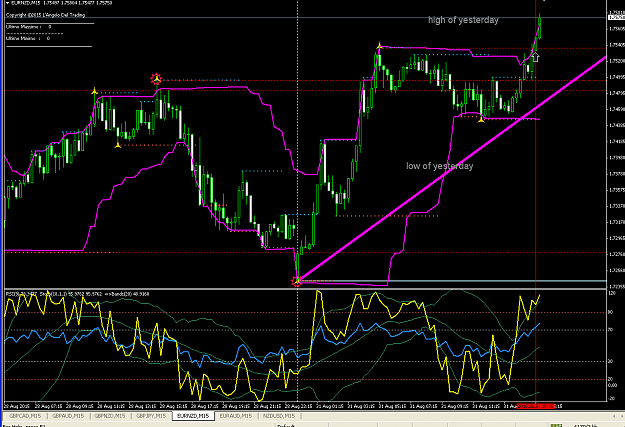The width and height of the screenshot is (625, 427).
Task: Click the 'Ultimo Massimo' indicator readout
Action: click(x=29, y=27)
